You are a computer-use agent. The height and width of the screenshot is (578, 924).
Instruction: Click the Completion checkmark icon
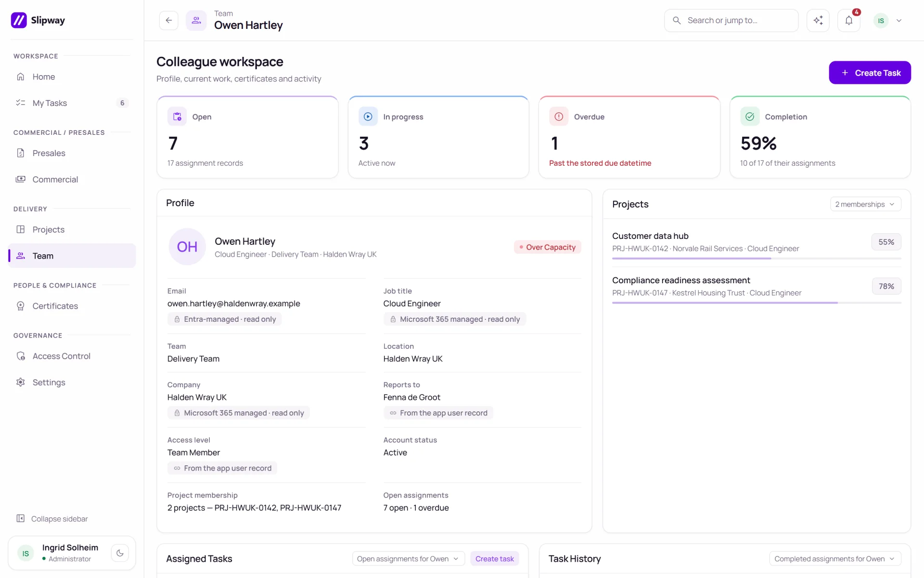750,117
